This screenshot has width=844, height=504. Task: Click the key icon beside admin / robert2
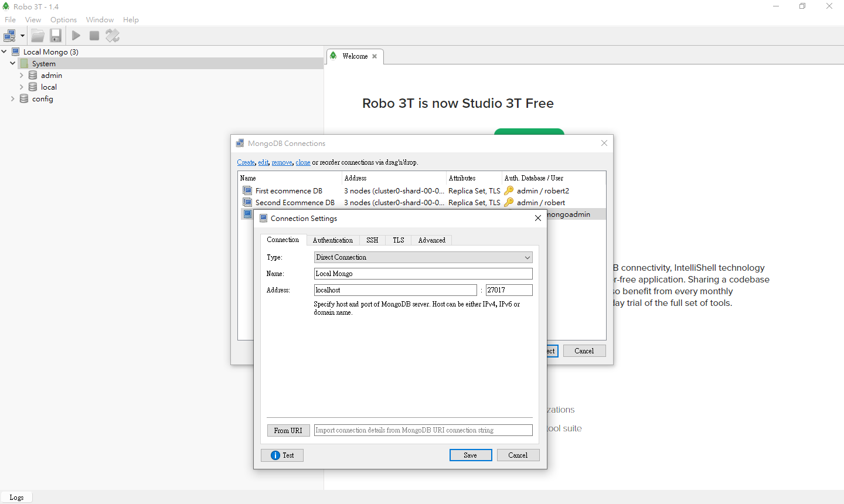click(509, 190)
